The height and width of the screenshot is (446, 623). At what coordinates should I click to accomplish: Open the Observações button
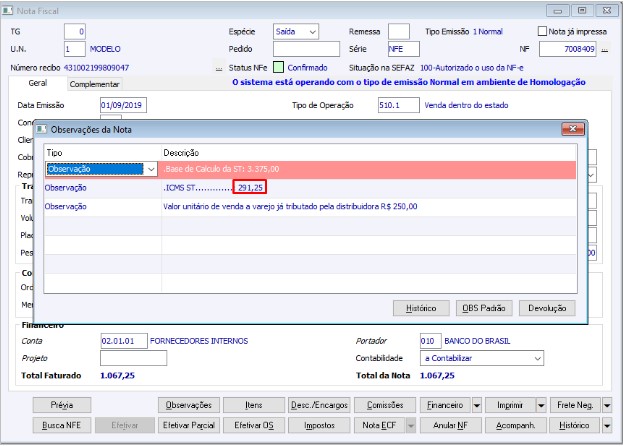188,405
